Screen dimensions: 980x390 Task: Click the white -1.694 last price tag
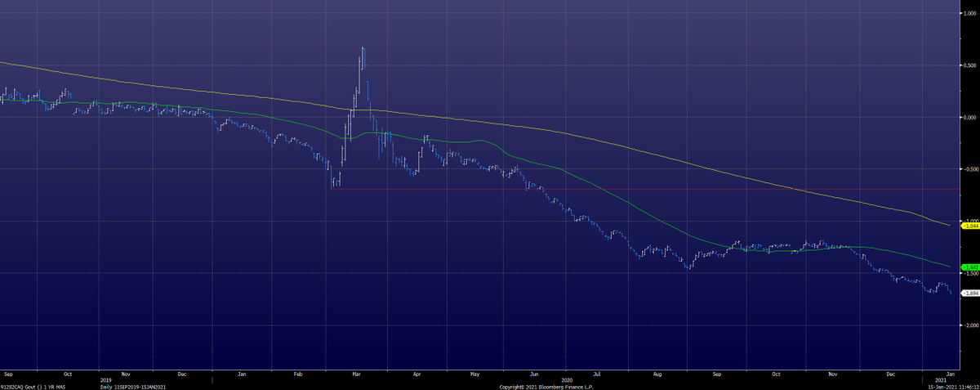[x=971, y=293]
